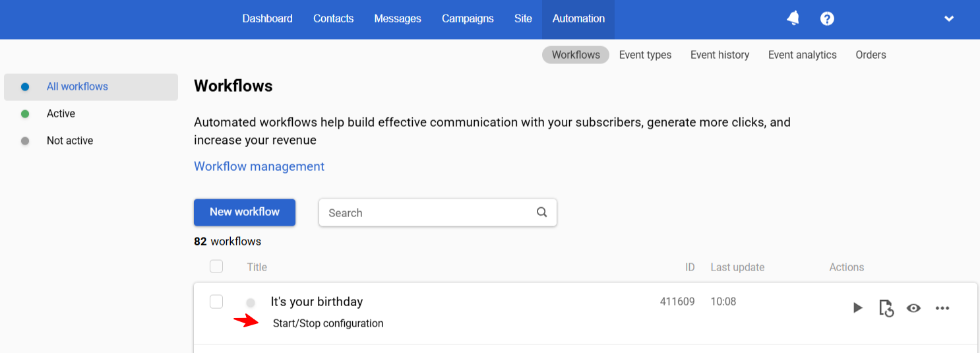Show Not active workflows

click(x=69, y=141)
